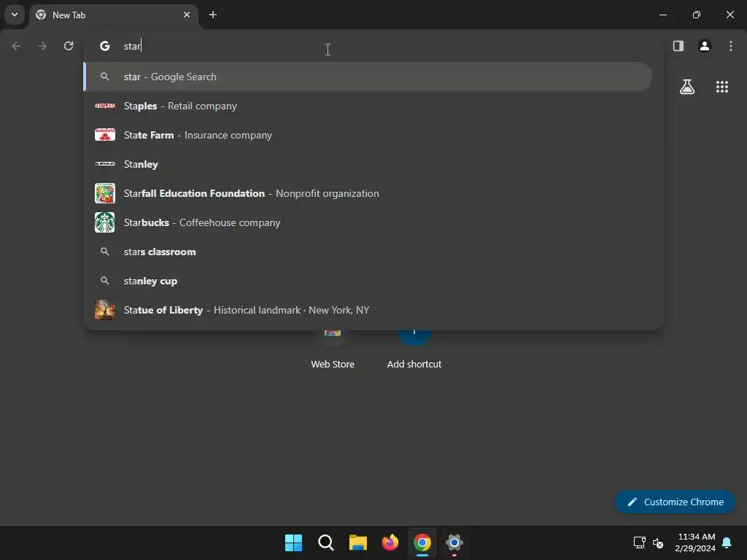
Task: Click the Stanley logo thumbnail
Action: click(105, 164)
